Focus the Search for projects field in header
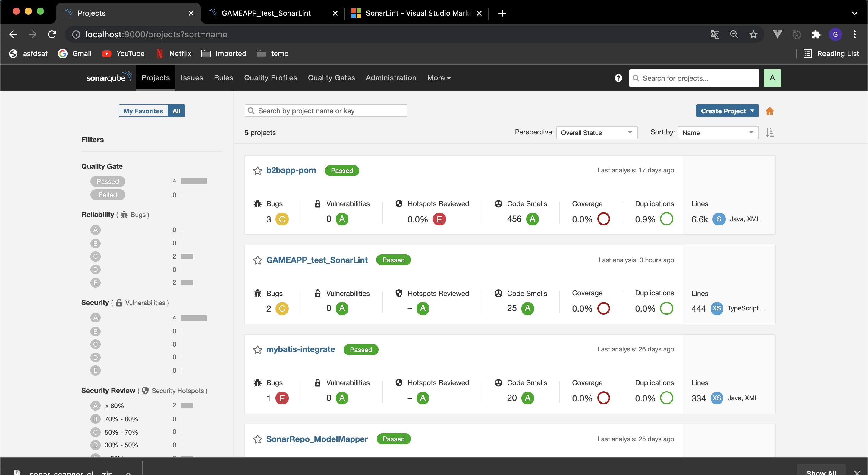This screenshot has width=868, height=475. pos(694,78)
